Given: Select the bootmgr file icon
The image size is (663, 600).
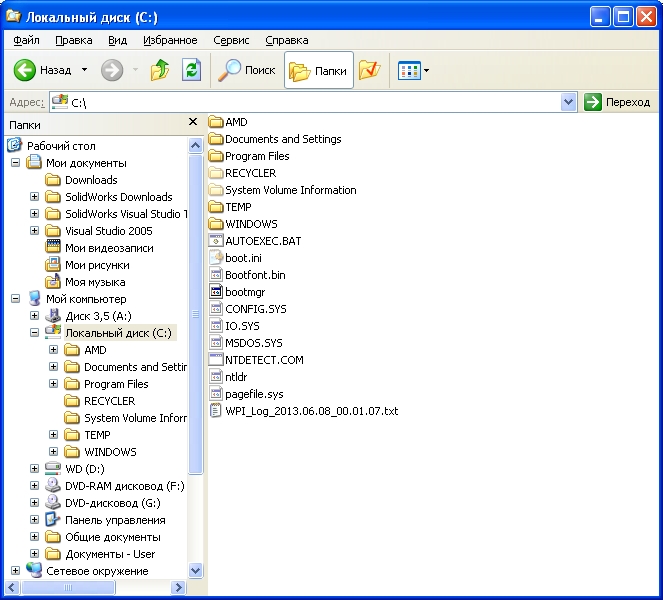Looking at the screenshot, I should tap(216, 292).
